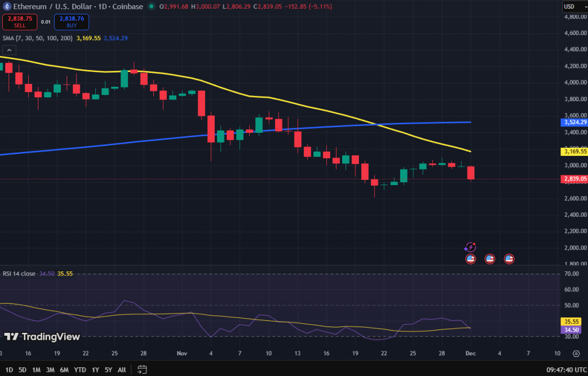Click the purple 34.50 RSI axis label
Viewport: 588px width, 376px height.
tap(571, 330)
